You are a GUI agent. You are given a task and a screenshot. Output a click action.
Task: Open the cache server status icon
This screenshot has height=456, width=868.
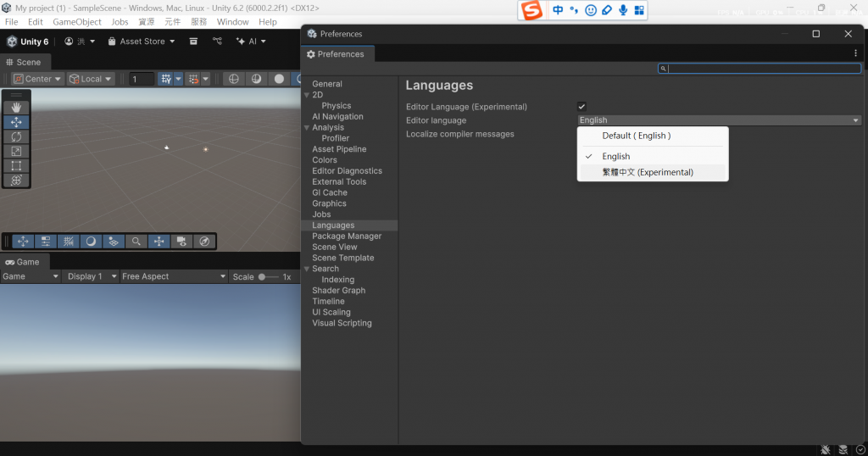tap(843, 450)
